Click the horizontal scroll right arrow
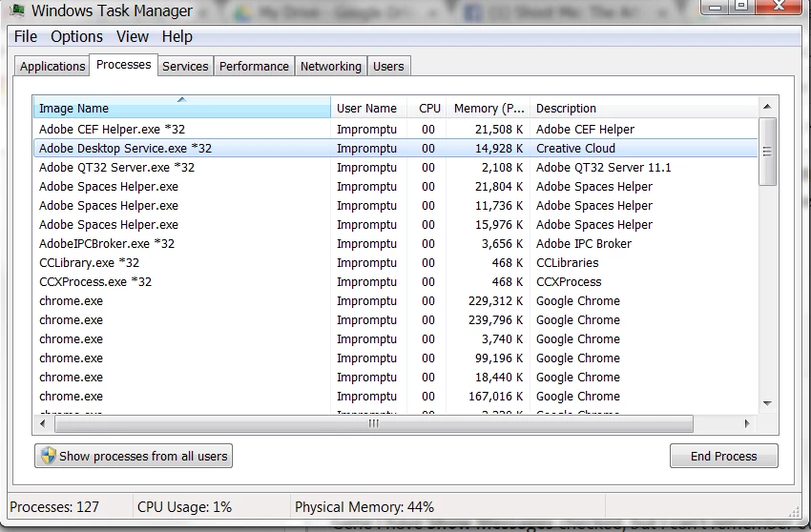Screen dimensions: 811x532 [746, 424]
